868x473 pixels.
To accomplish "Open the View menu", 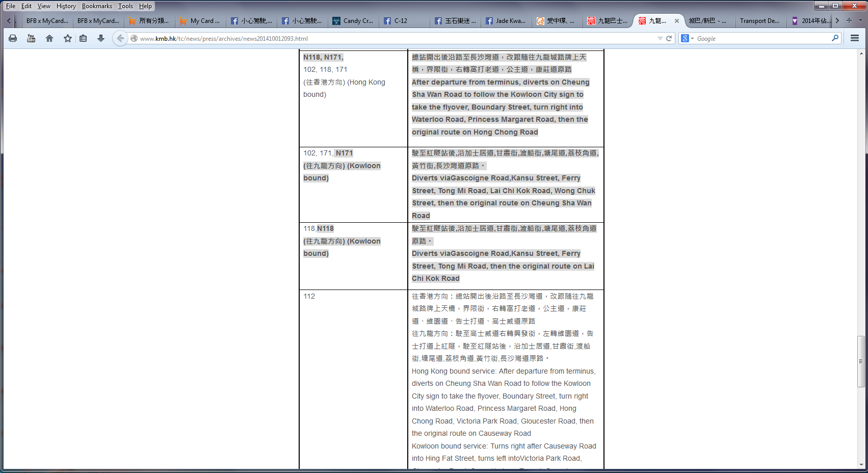I will point(44,6).
